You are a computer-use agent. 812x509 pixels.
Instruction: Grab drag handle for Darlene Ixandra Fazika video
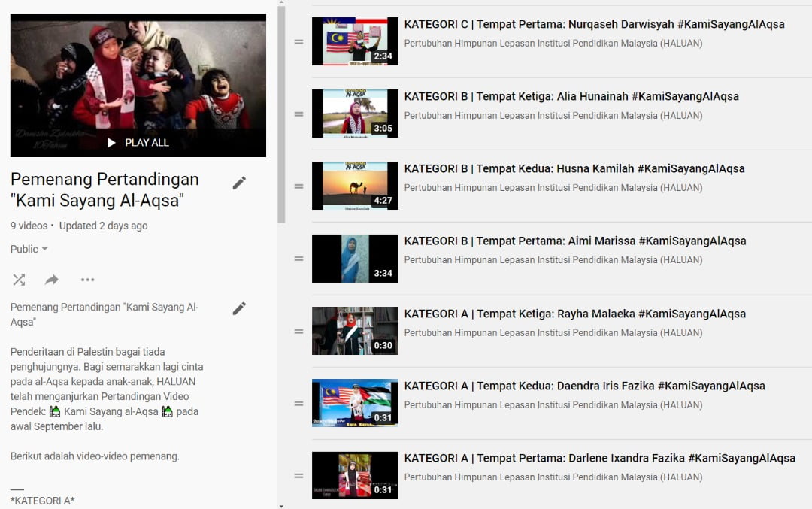click(298, 475)
